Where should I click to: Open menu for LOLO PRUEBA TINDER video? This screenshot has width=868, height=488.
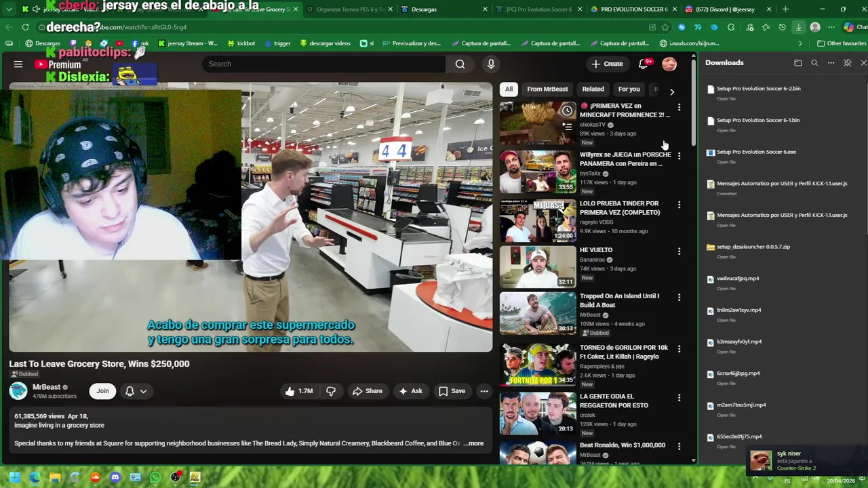(x=679, y=205)
